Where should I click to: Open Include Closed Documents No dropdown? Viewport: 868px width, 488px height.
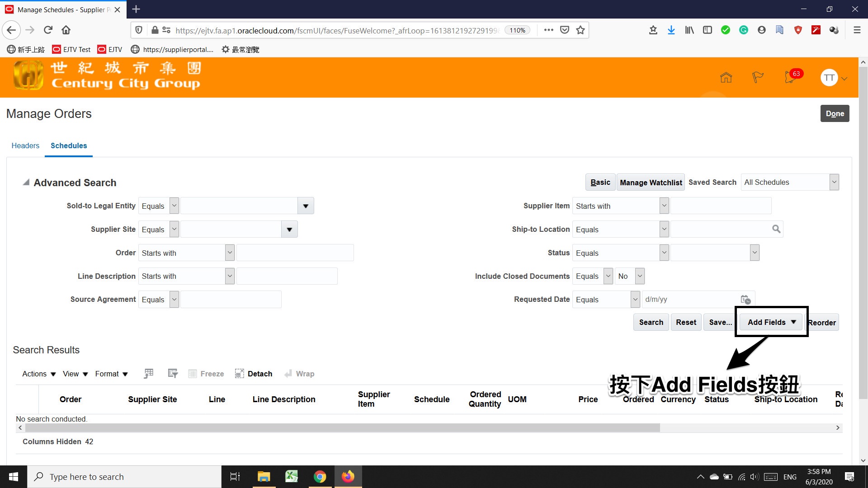[640, 276]
